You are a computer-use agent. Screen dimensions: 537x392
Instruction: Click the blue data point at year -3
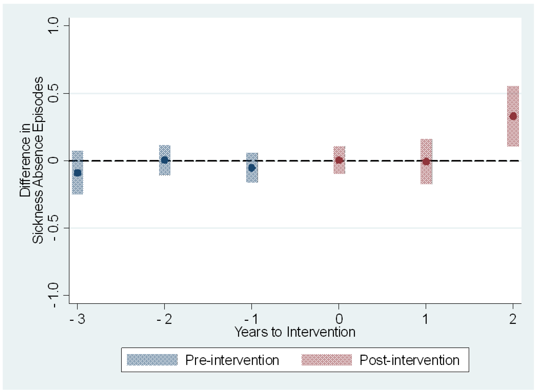[78, 173]
